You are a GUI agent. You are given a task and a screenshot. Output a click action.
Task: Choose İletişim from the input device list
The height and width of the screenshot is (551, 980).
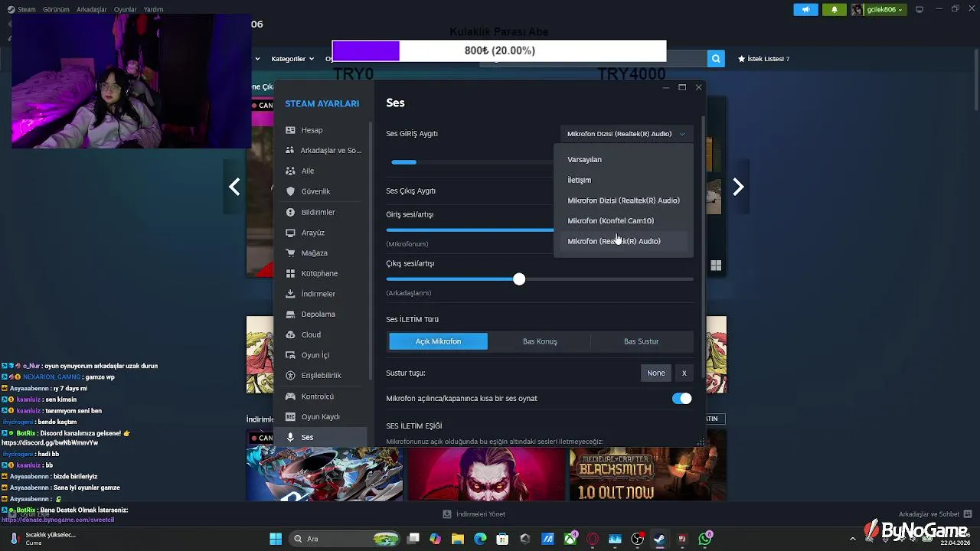[x=623, y=180]
